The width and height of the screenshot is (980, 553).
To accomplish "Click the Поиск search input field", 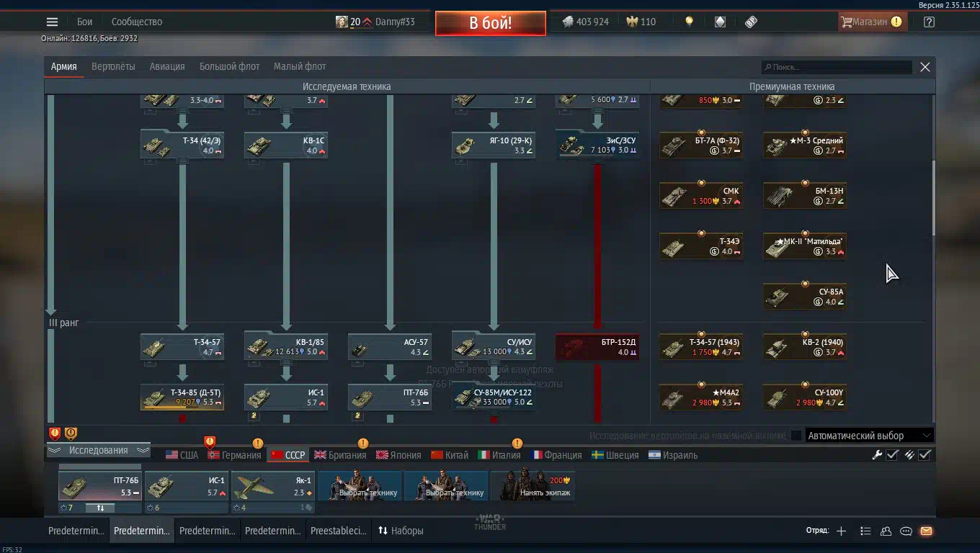I will [x=837, y=67].
